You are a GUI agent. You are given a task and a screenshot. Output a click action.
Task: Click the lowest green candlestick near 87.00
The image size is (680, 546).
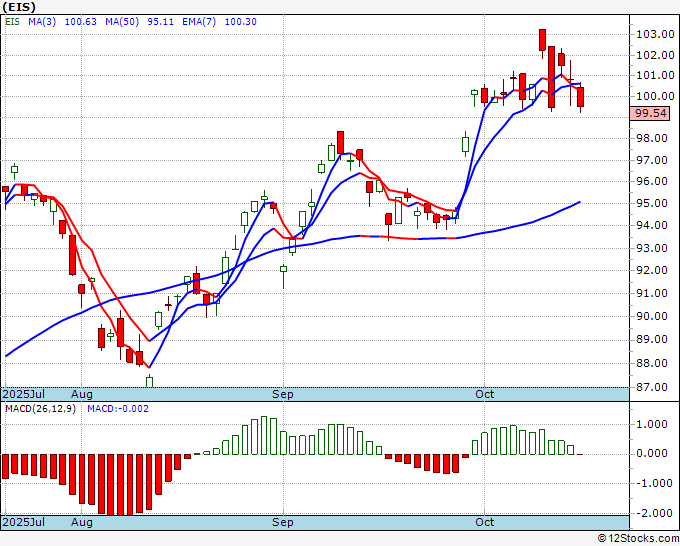[150, 381]
